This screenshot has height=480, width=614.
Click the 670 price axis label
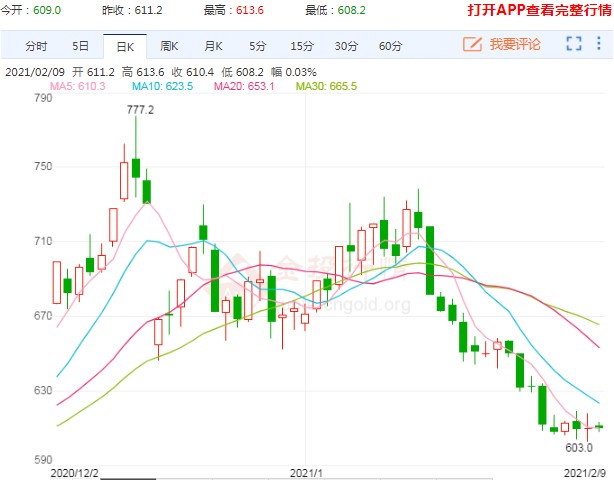pos(43,316)
